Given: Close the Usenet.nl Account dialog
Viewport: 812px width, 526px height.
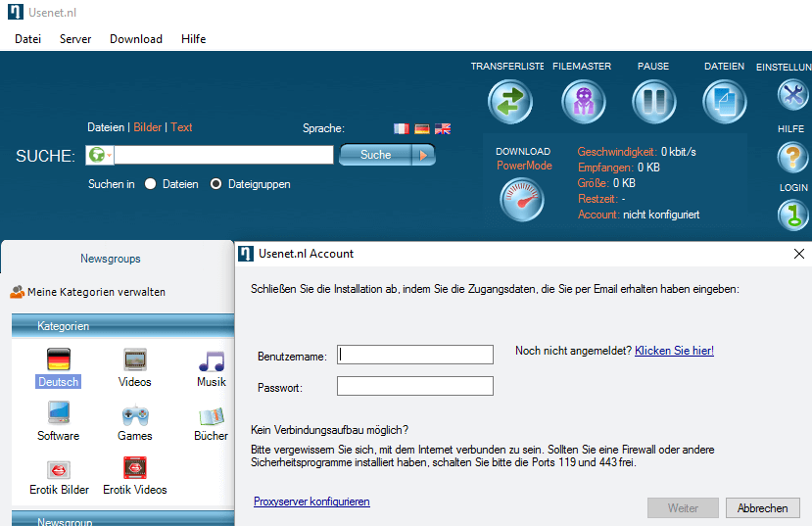Looking at the screenshot, I should (x=799, y=254).
